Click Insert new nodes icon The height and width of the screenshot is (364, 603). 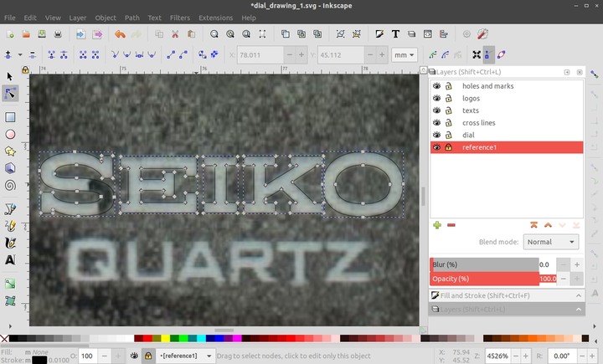[x=8, y=55]
